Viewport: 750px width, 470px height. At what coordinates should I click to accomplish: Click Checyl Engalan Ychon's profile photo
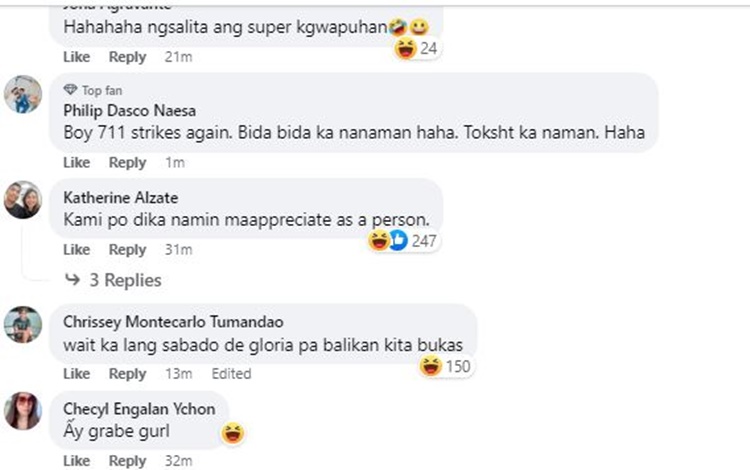[22, 411]
